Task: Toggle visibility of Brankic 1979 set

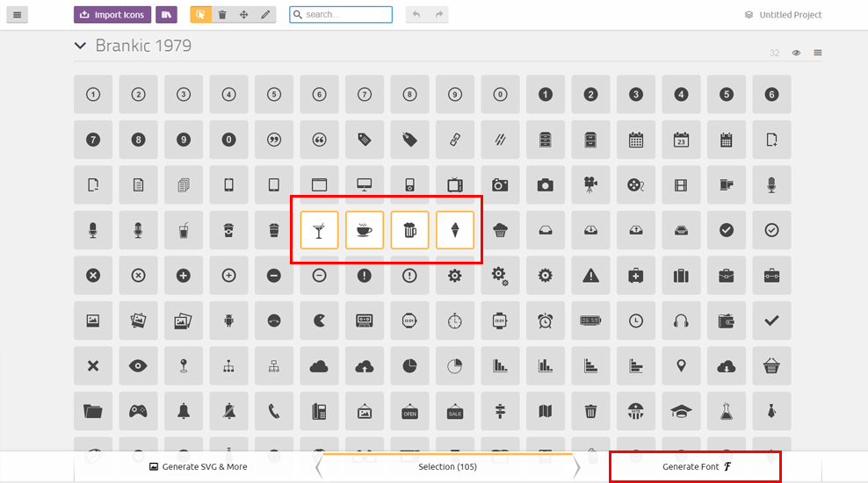Action: click(796, 53)
